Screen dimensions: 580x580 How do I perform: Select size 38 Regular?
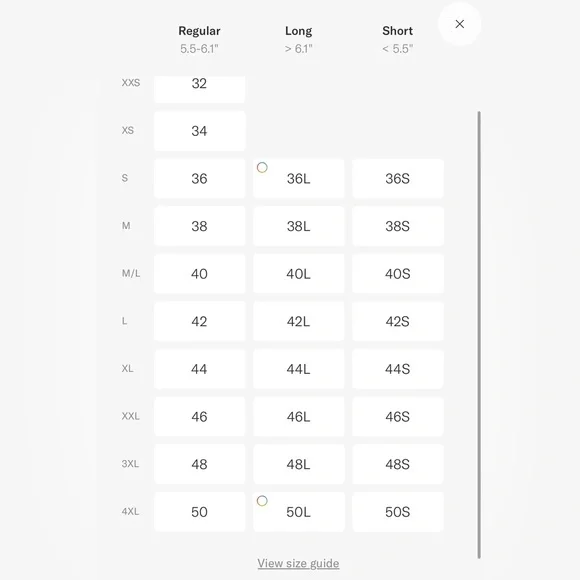point(199,226)
